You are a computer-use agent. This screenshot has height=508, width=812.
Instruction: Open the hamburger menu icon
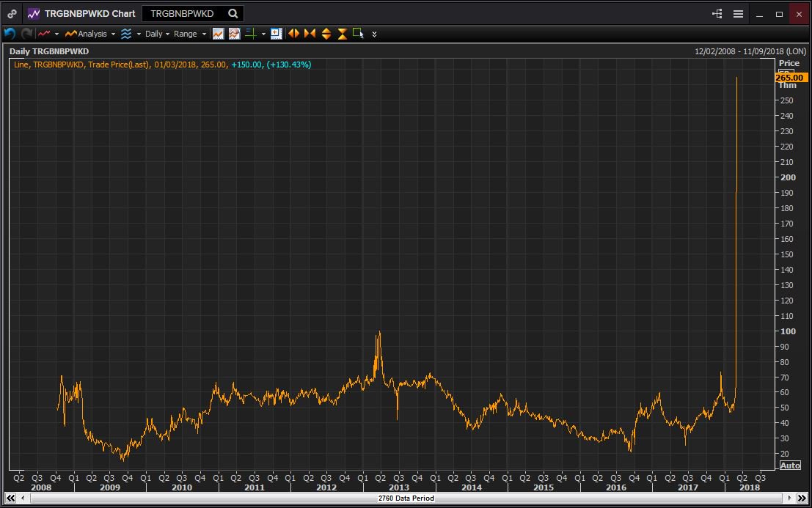[x=738, y=14]
